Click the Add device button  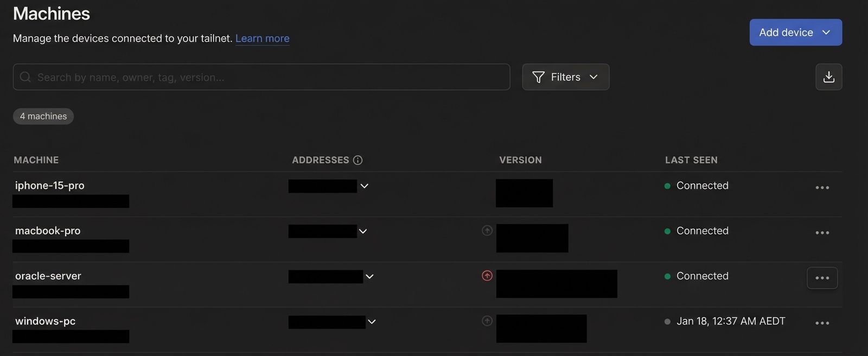[x=795, y=33]
